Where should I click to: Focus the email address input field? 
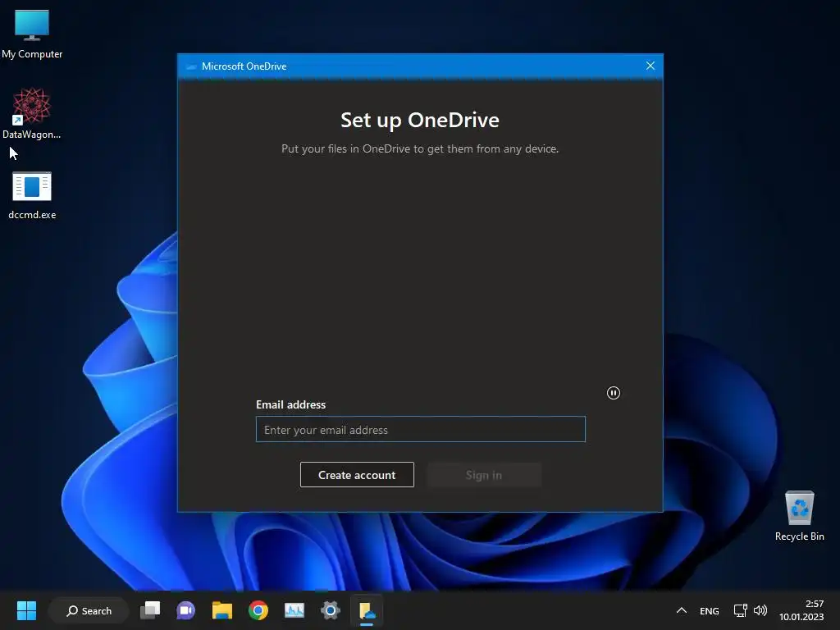point(421,429)
